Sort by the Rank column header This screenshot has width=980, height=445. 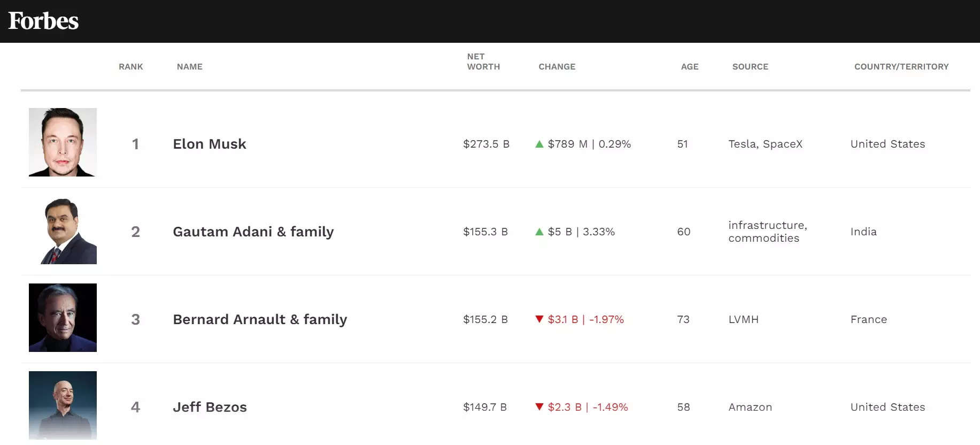tap(131, 67)
